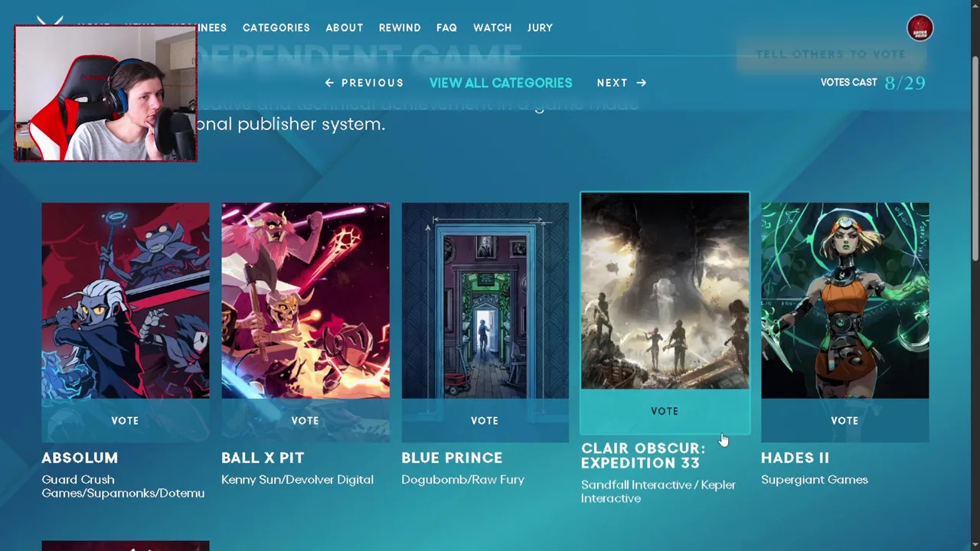This screenshot has height=551, width=980.
Task: Click Clair Obscur: Expedition 33 title
Action: point(643,455)
